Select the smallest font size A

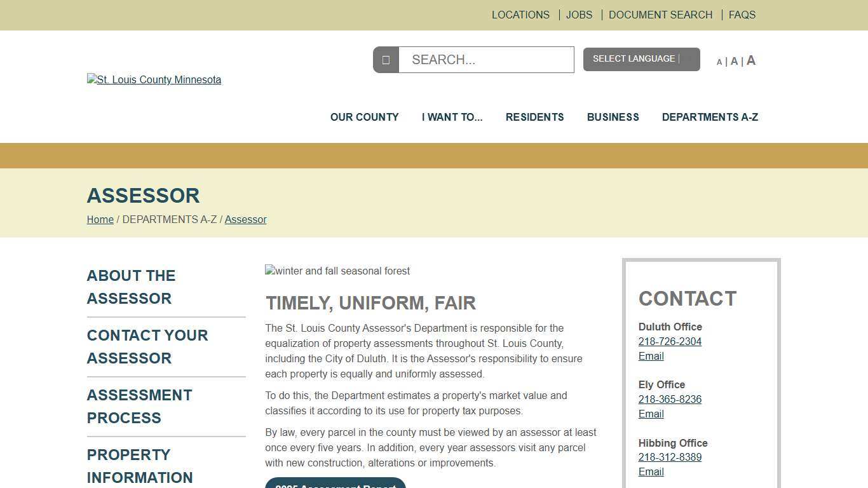pos(719,62)
